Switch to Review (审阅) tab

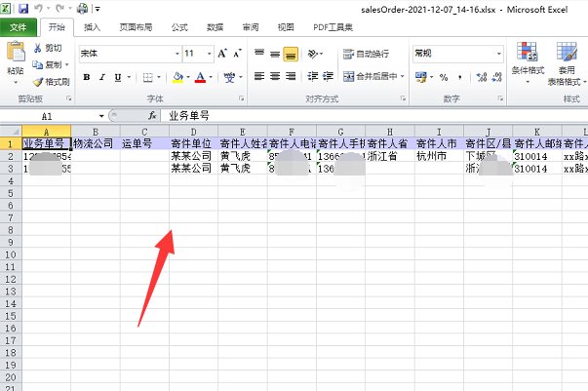click(x=251, y=27)
